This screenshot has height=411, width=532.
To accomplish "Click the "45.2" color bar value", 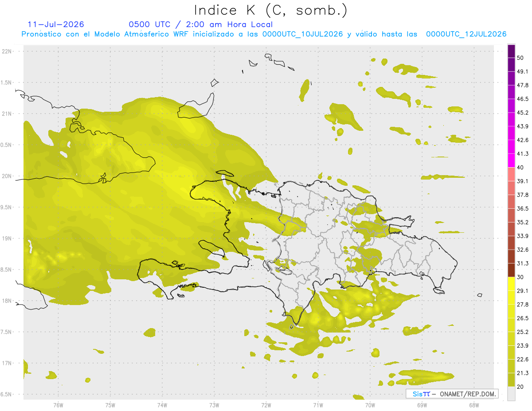I will click(523, 113).
